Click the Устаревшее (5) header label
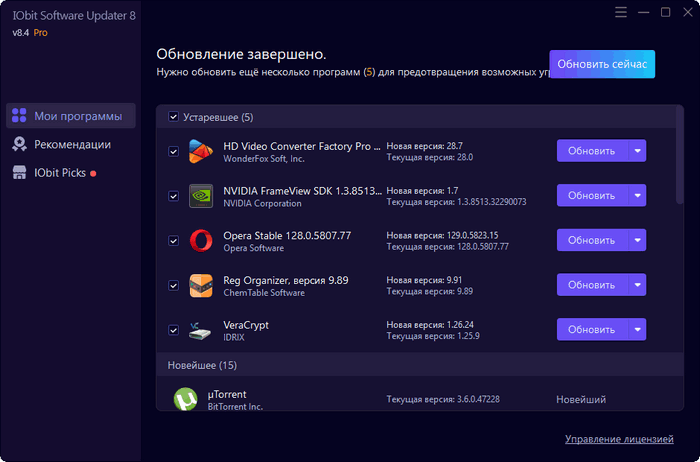Screen dimensions: 700x462 click(x=218, y=117)
